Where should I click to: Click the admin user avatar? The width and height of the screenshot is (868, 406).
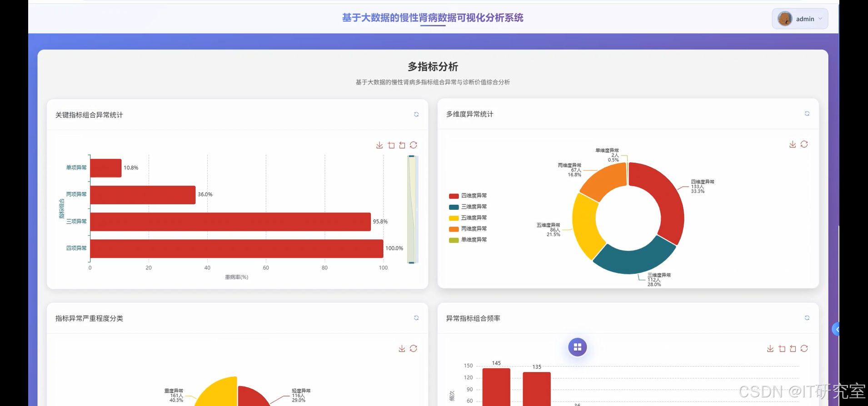click(785, 19)
